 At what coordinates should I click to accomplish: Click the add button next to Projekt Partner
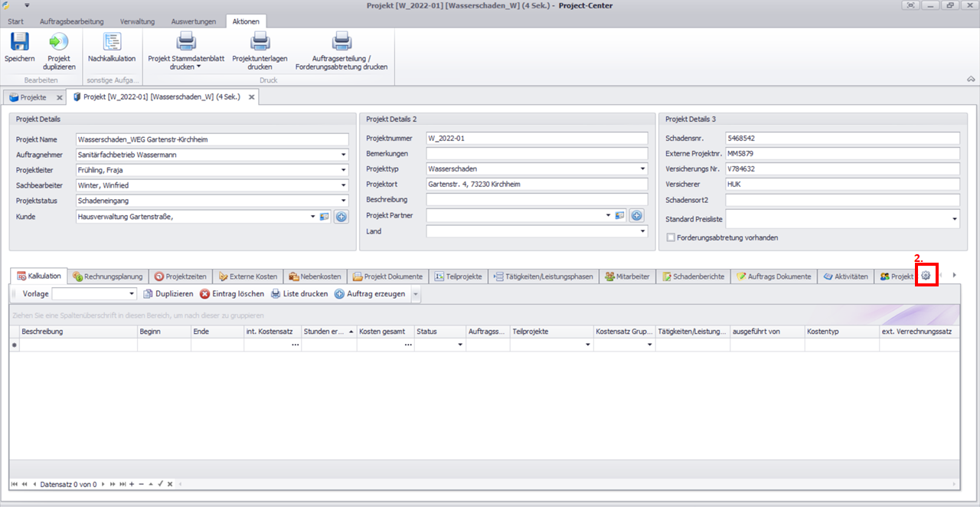tap(636, 216)
